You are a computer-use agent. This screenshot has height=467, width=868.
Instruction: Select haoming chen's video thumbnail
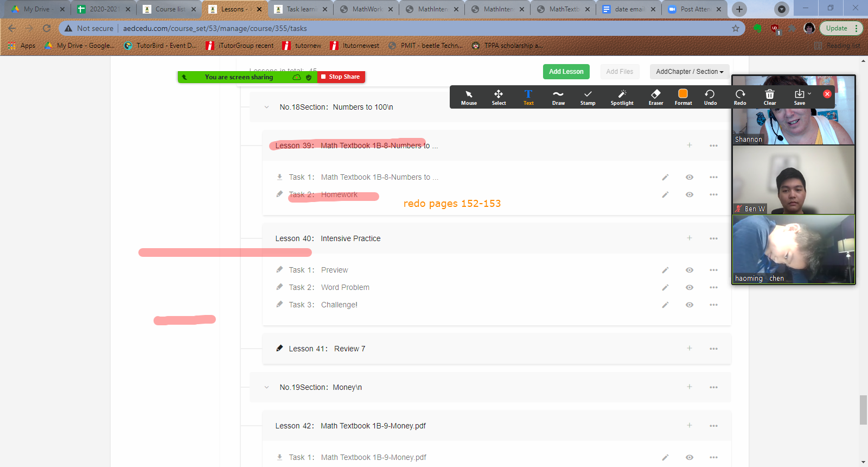coord(794,249)
